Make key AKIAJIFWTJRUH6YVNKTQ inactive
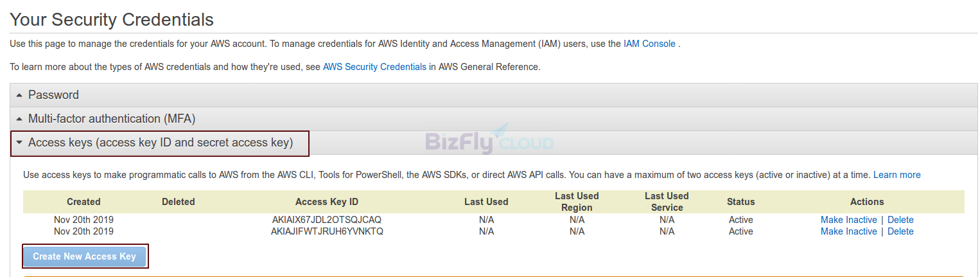The width and height of the screenshot is (980, 277). (848, 231)
